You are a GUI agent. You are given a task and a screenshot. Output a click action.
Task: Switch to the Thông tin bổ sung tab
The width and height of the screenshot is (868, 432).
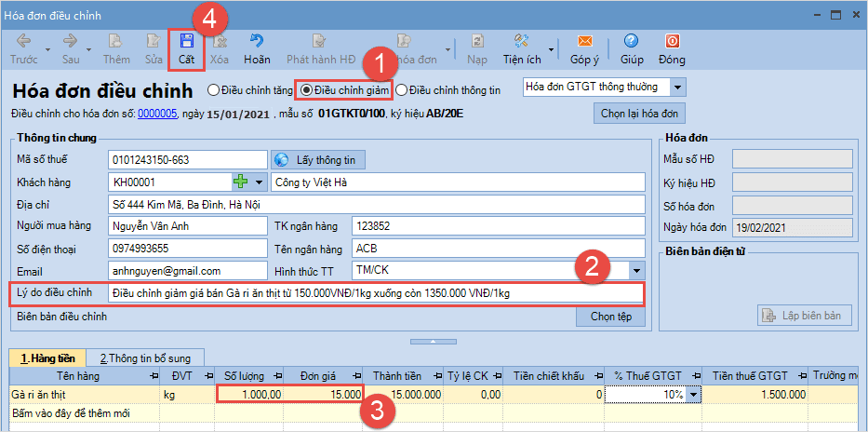pos(144,358)
